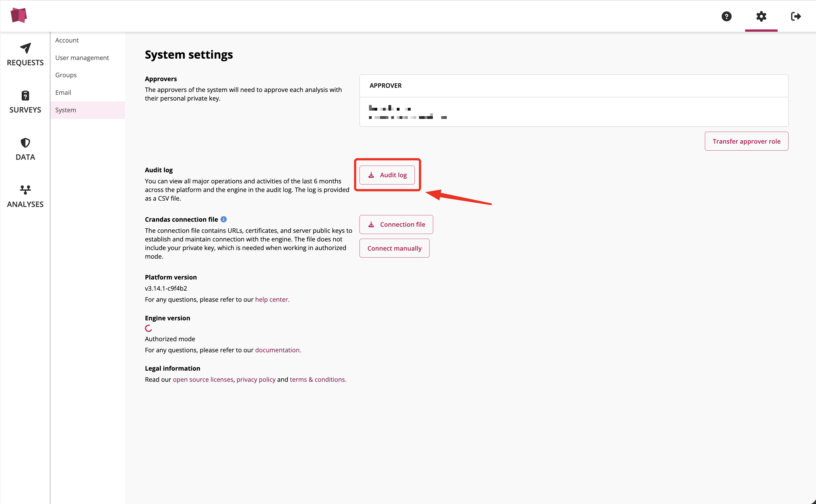816x504 pixels.
Task: Open the help question mark icon
Action: [x=726, y=16]
